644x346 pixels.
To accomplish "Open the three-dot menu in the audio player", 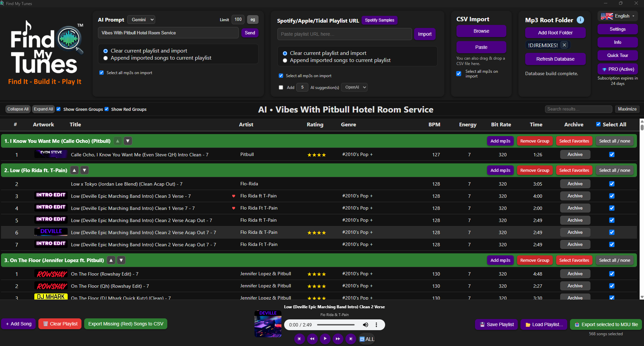I will pyautogui.click(x=376, y=325).
